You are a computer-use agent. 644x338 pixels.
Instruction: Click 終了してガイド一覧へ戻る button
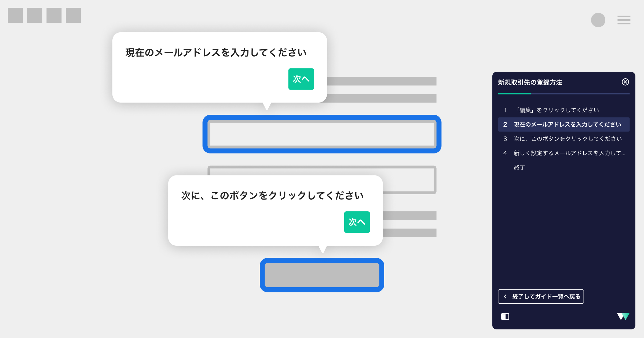(x=541, y=296)
